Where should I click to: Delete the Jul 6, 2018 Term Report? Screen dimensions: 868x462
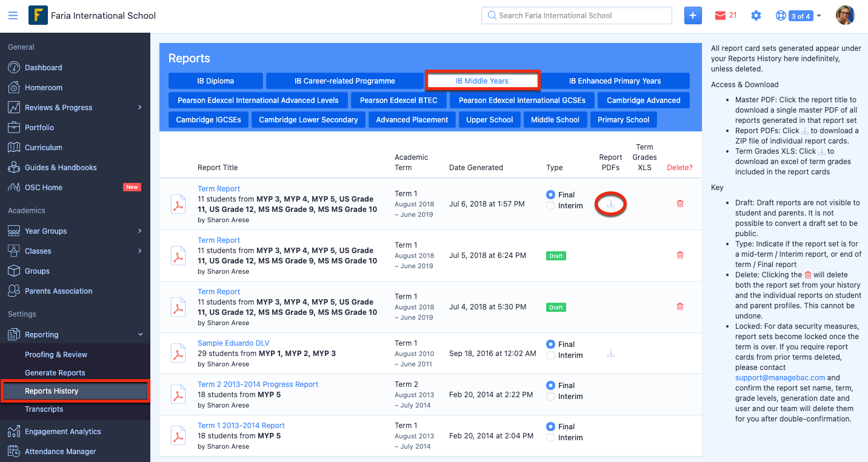pyautogui.click(x=679, y=203)
